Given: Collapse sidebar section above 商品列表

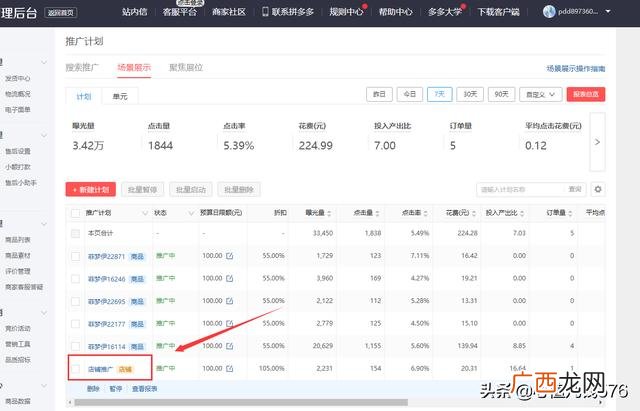Looking at the screenshot, I should click(44, 224).
